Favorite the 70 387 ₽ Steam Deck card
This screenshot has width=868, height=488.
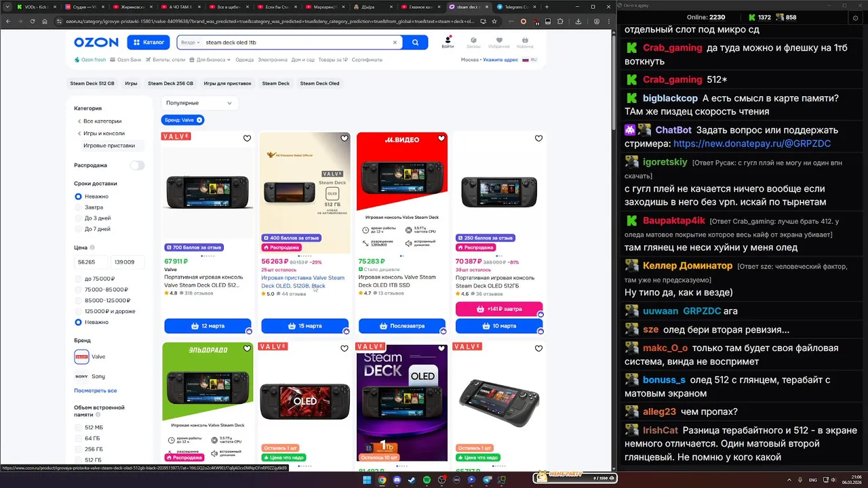tap(538, 138)
